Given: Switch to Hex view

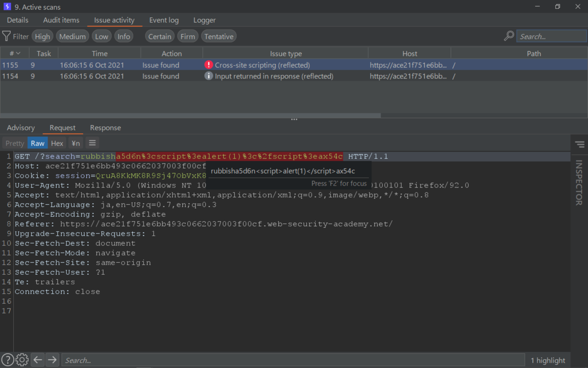Looking at the screenshot, I should click(57, 143).
